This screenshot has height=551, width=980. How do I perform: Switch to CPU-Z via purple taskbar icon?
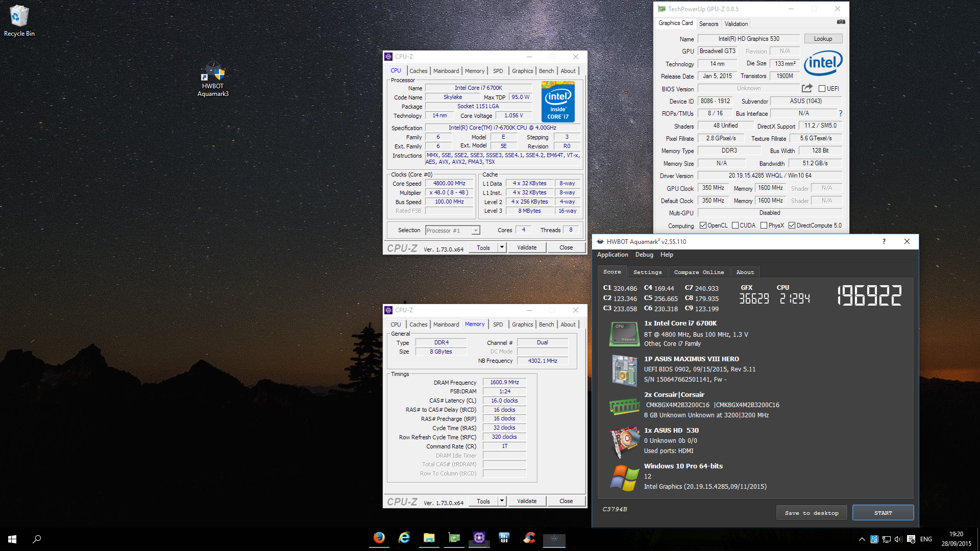(x=479, y=538)
